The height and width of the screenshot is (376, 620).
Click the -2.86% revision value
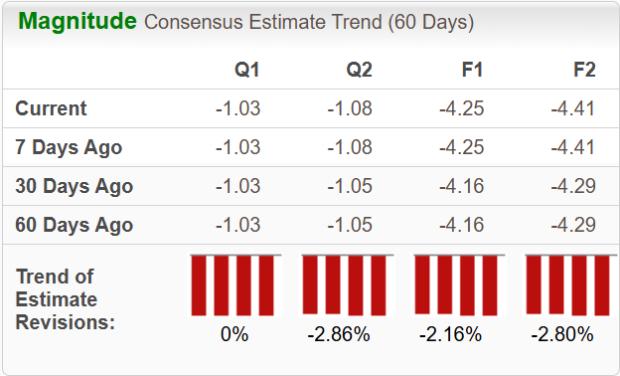click(x=339, y=334)
